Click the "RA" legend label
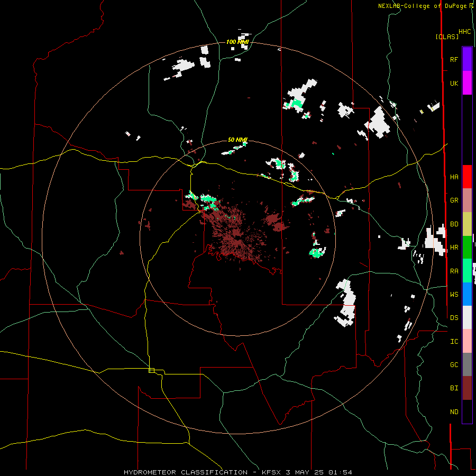Image resolution: width=476 pixels, height=476 pixels. tap(454, 271)
